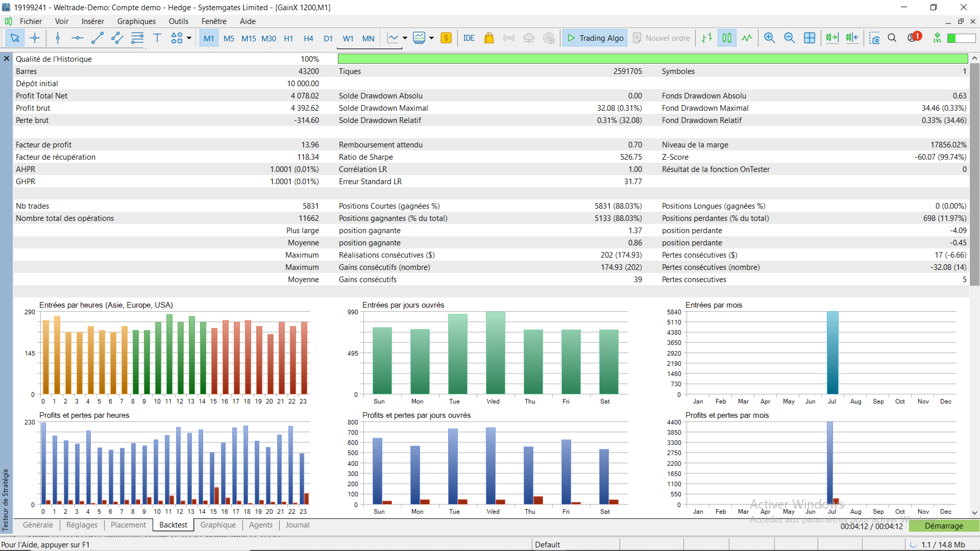The image size is (980, 551).
Task: Switch to the Journal tab
Action: click(298, 525)
